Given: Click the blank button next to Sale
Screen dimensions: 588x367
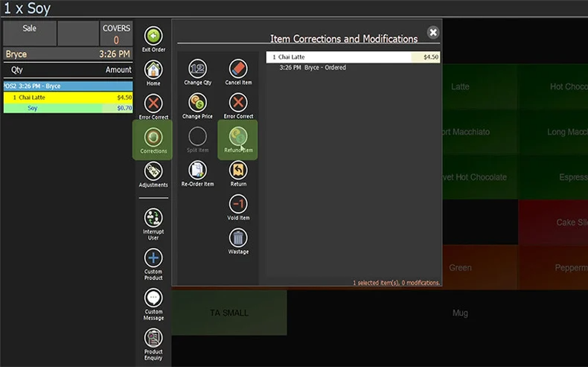Looking at the screenshot, I should click(78, 33).
